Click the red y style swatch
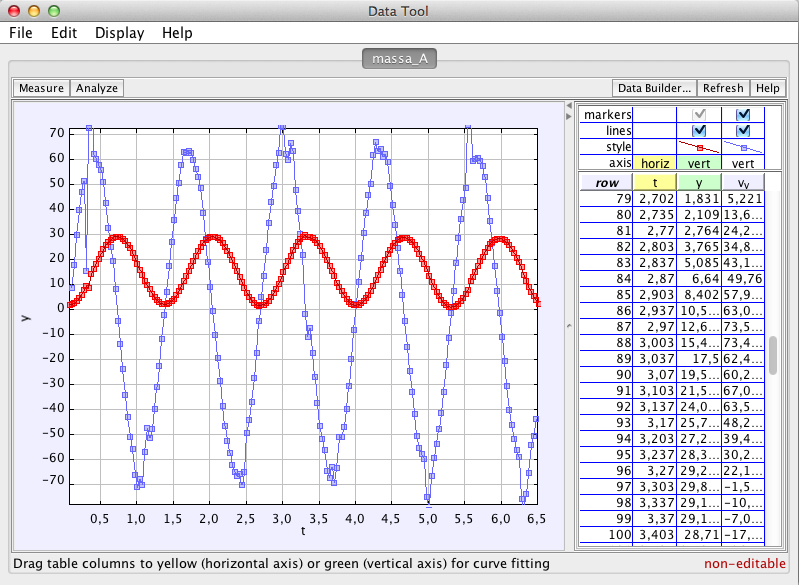 tap(699, 147)
